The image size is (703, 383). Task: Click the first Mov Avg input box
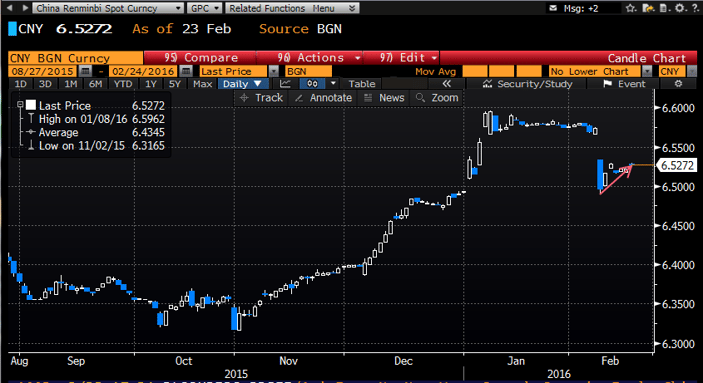[x=475, y=71]
